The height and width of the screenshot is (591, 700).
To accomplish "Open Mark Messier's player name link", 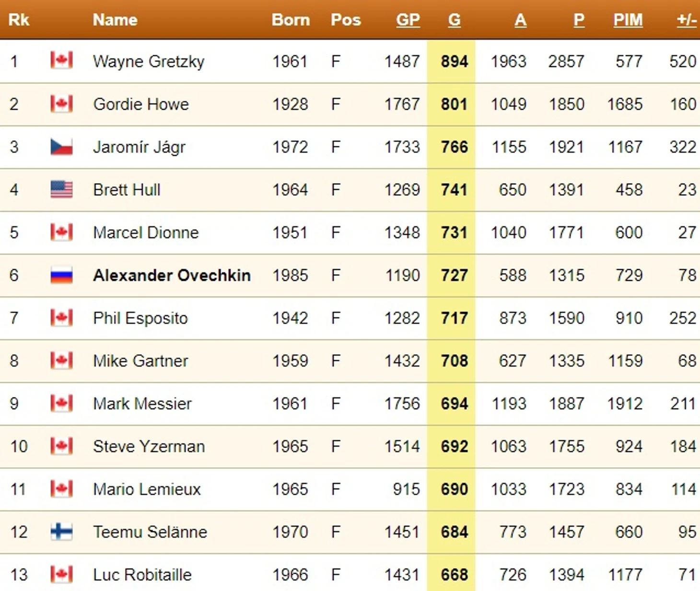I will (x=142, y=404).
